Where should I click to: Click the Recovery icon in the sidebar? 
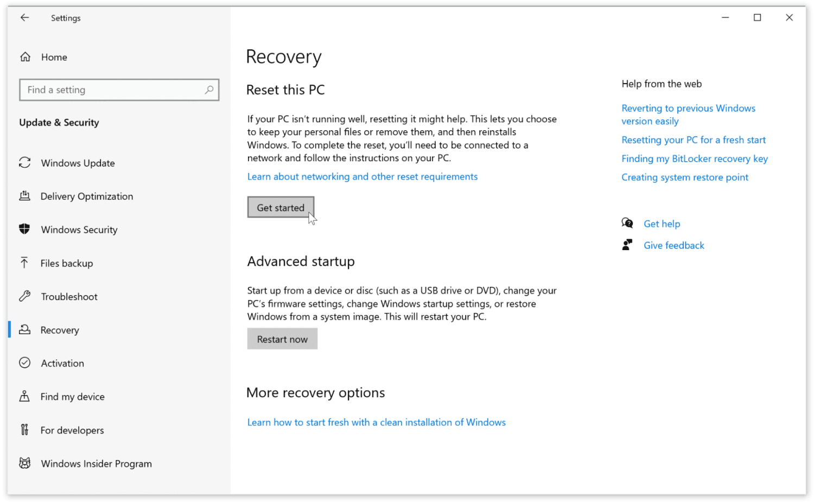point(25,330)
